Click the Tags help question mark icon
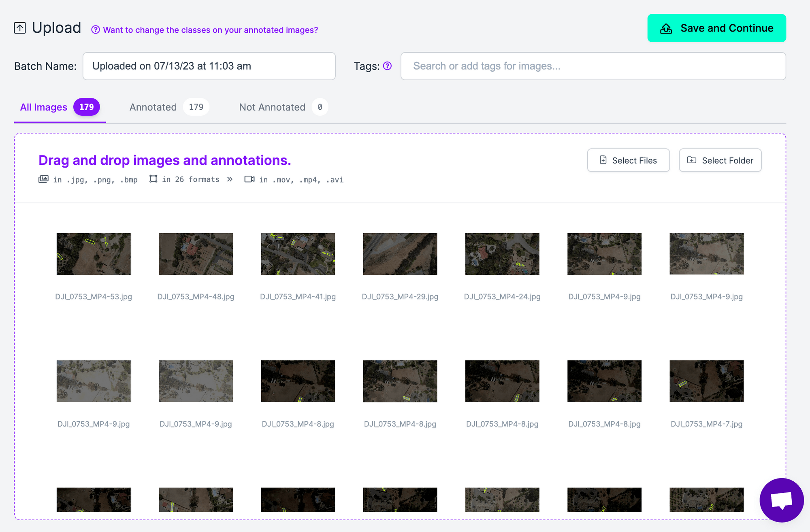The image size is (810, 532). coord(387,66)
